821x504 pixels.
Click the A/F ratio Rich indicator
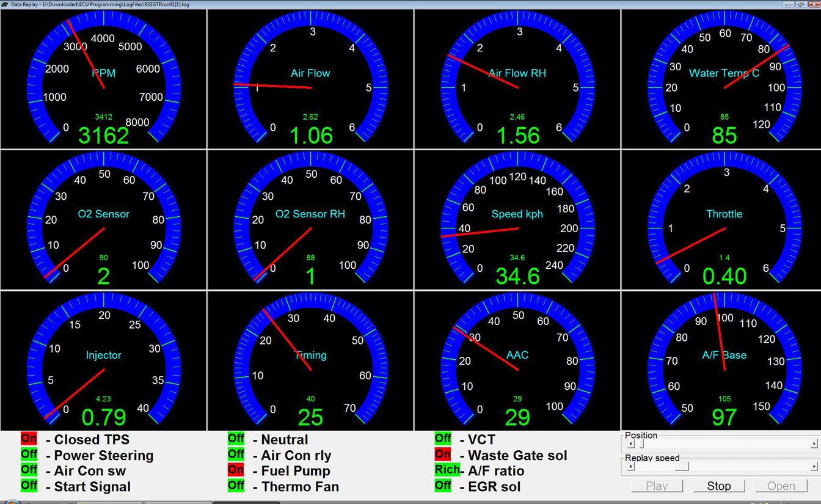pos(447,470)
